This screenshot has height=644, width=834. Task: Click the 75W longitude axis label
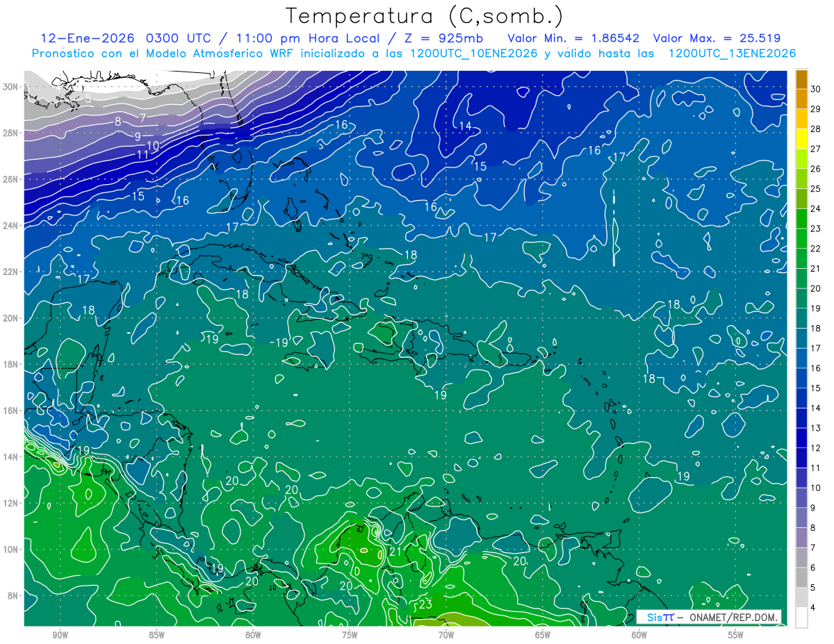tap(350, 634)
